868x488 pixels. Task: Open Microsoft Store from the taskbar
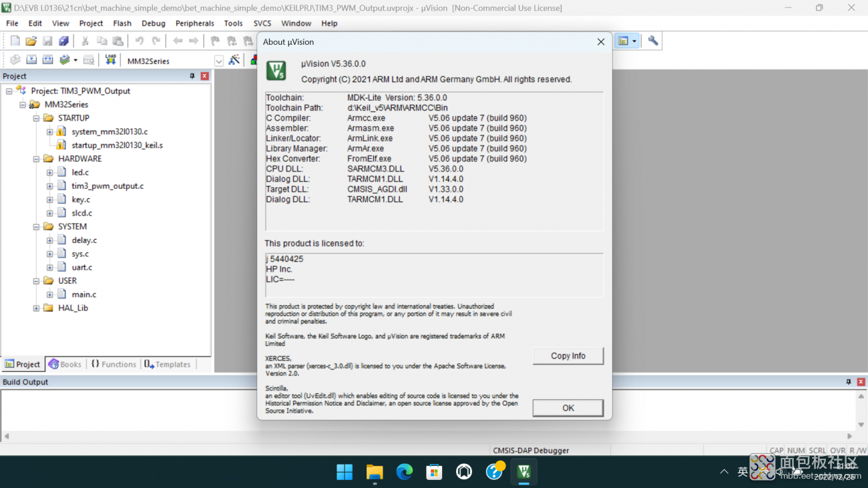point(435,472)
